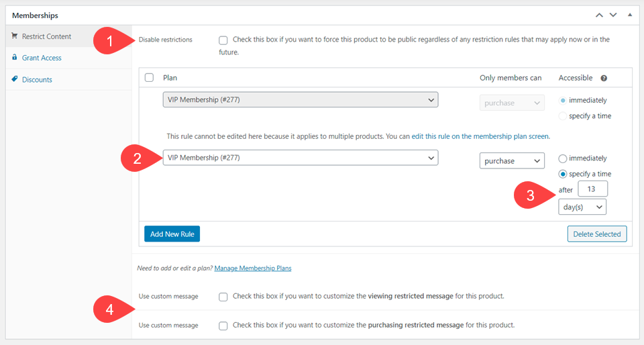The height and width of the screenshot is (345, 644).
Task: Check the select-all Plan header checkbox
Action: pos(150,78)
